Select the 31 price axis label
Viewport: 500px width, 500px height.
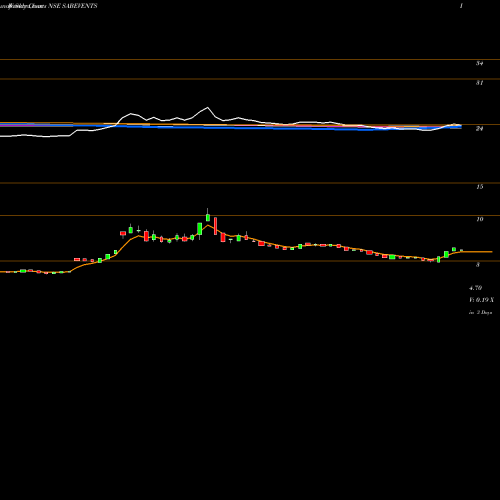(479, 83)
